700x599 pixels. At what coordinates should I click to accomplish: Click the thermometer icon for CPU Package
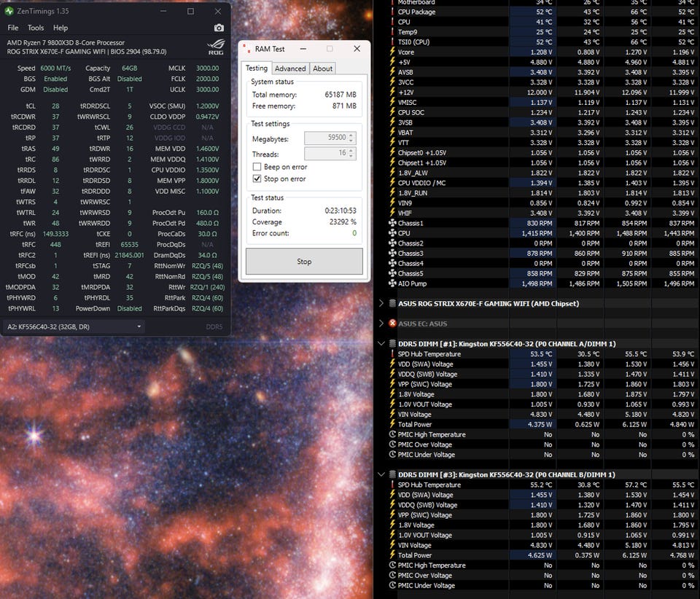392,12
